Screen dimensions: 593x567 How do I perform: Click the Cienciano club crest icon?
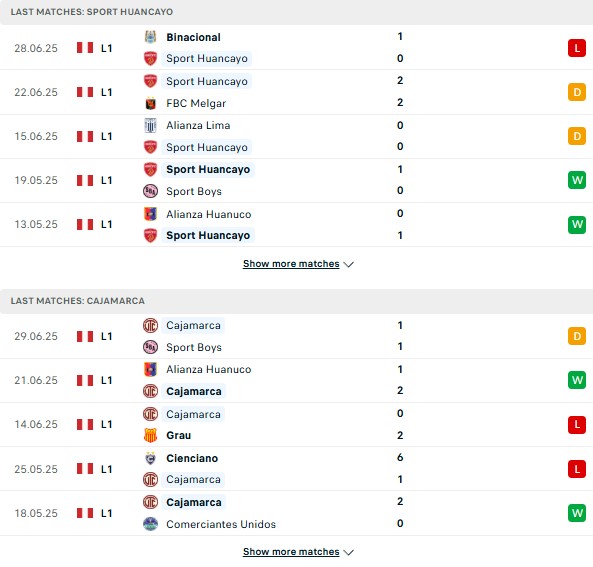[150, 458]
